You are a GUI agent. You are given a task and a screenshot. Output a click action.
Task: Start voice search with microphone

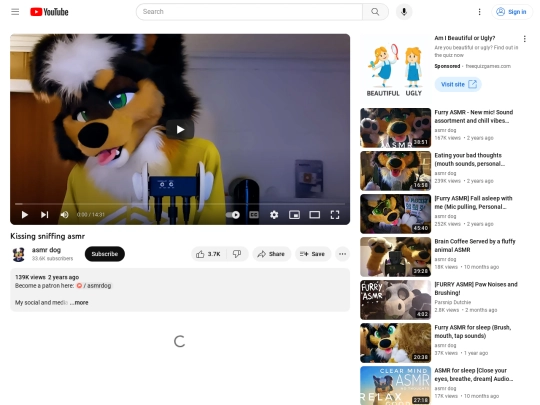(404, 12)
